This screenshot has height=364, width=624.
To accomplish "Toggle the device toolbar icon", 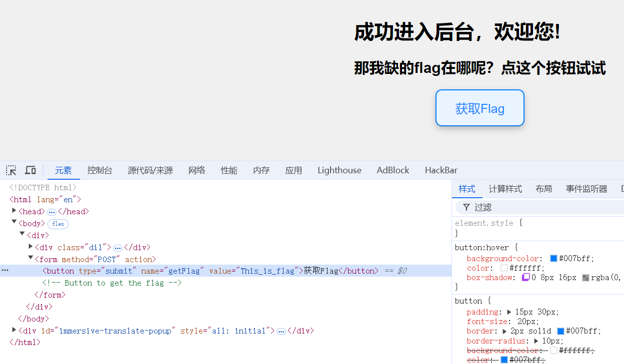I will point(30,170).
